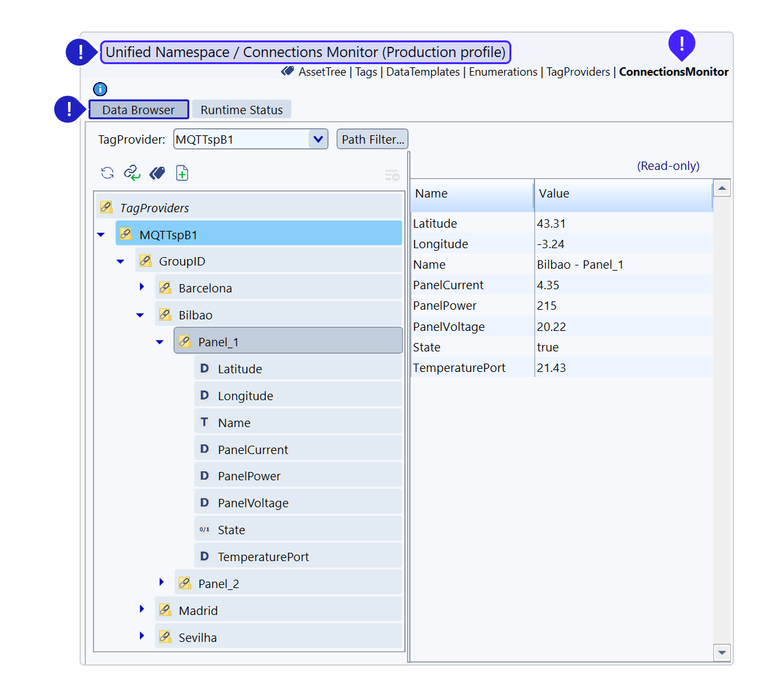Click the tag icon beside AssetTree link

[287, 72]
